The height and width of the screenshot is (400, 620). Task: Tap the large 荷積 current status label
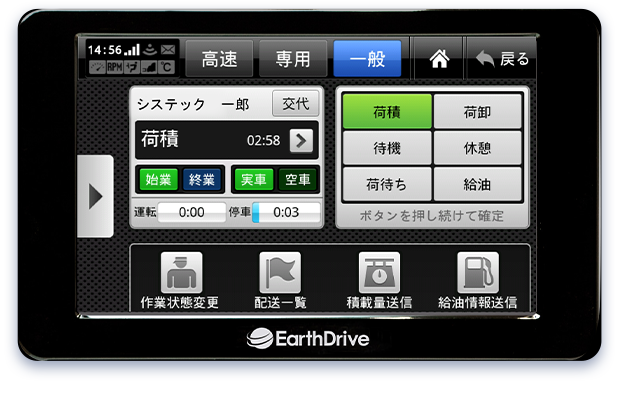point(160,139)
